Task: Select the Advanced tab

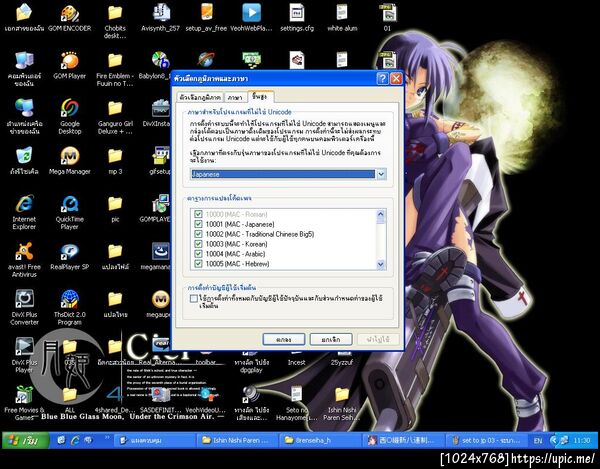Action: tap(260, 96)
